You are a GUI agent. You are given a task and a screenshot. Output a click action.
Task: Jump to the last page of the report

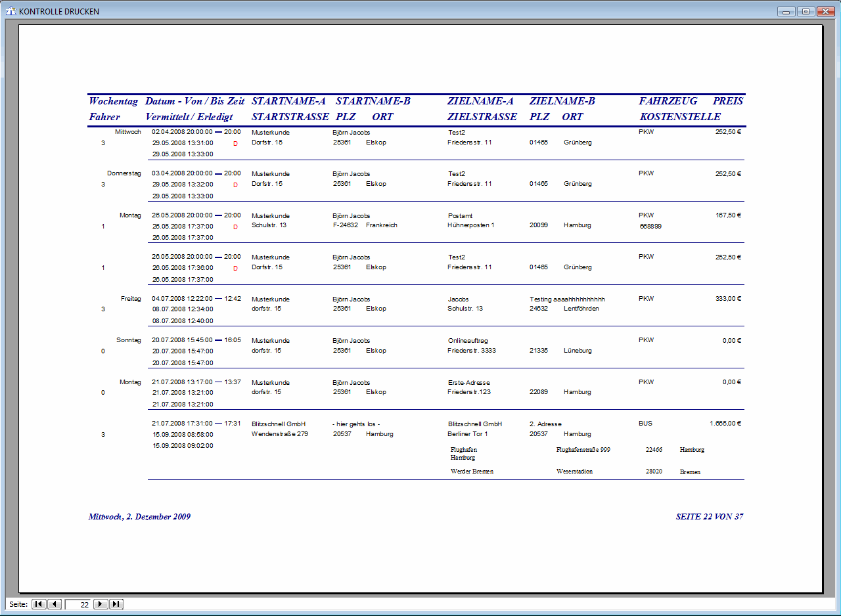[x=116, y=604]
